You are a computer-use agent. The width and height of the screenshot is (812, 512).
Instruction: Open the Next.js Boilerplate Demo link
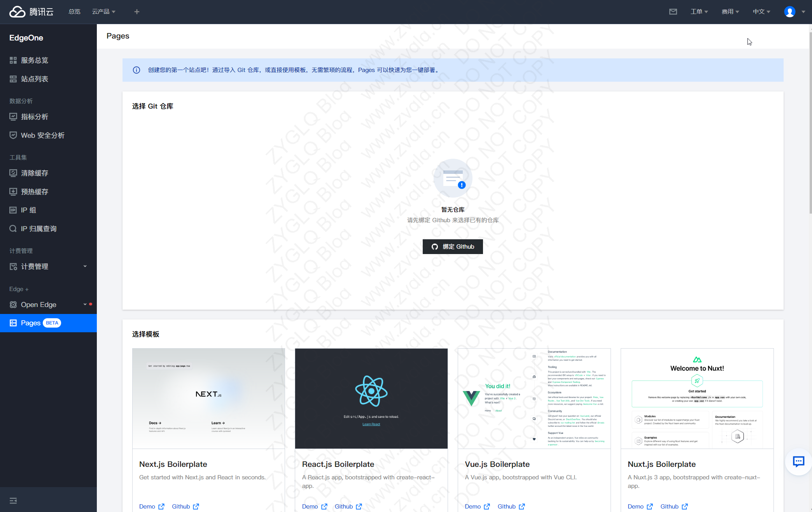(x=152, y=507)
